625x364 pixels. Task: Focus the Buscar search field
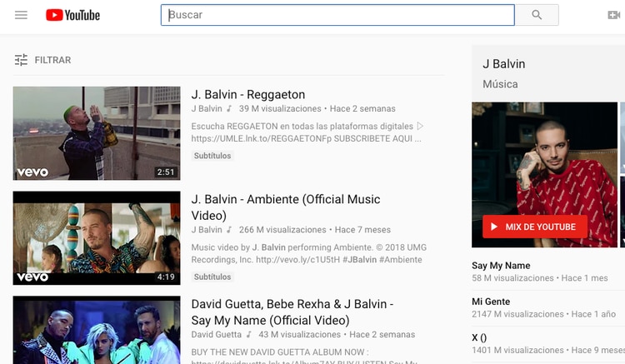[x=337, y=15]
